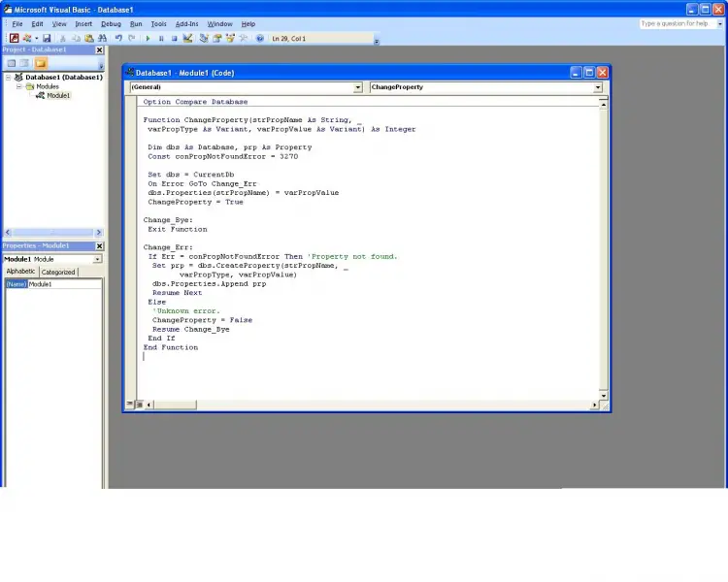The image size is (728, 582).
Task: Click the Find binoculars icon
Action: (x=103, y=38)
